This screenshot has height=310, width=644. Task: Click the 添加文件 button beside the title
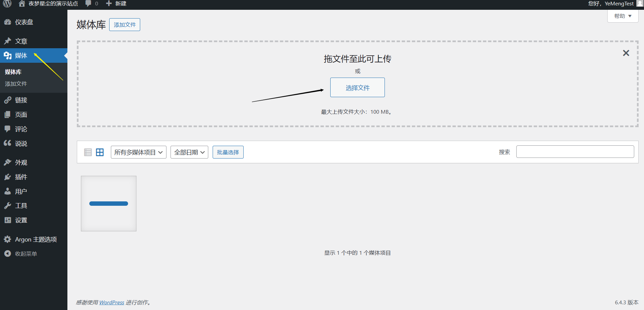(x=125, y=25)
